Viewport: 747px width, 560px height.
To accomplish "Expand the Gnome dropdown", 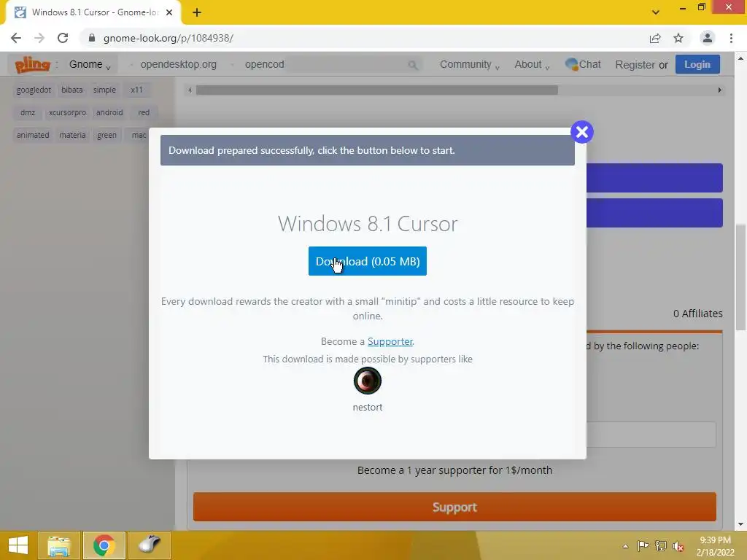I will 90,64.
